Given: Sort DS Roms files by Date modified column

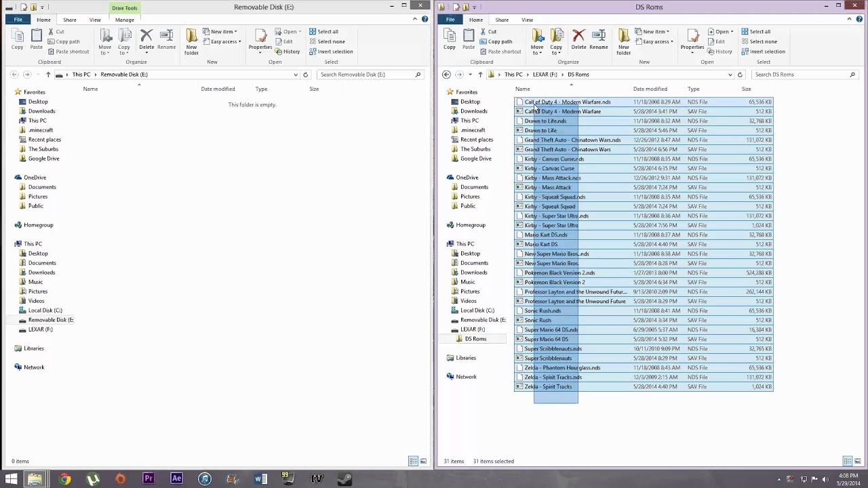Looking at the screenshot, I should 650,89.
